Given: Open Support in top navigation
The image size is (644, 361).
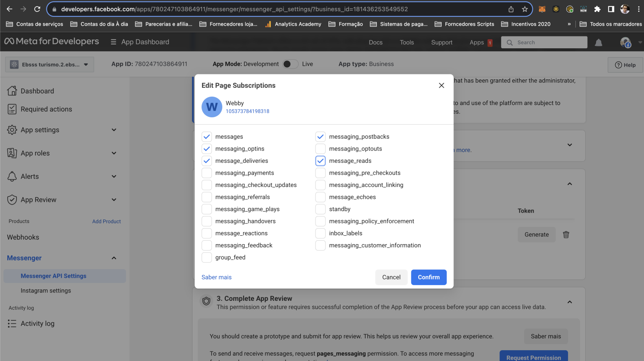Looking at the screenshot, I should 442,43.
